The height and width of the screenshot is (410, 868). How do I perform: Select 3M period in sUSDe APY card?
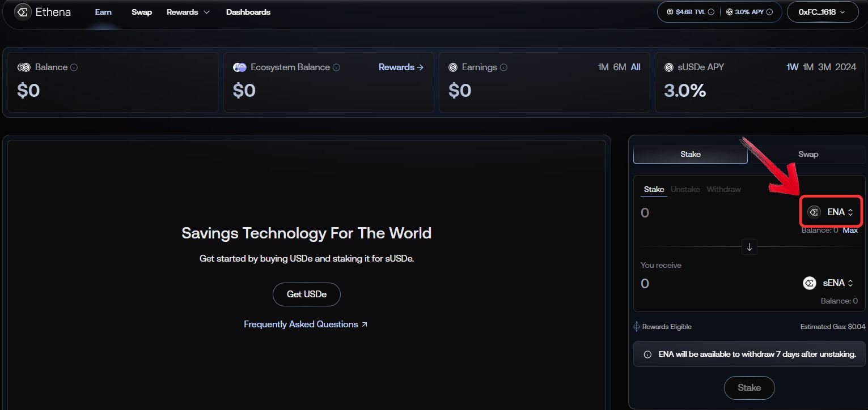824,67
